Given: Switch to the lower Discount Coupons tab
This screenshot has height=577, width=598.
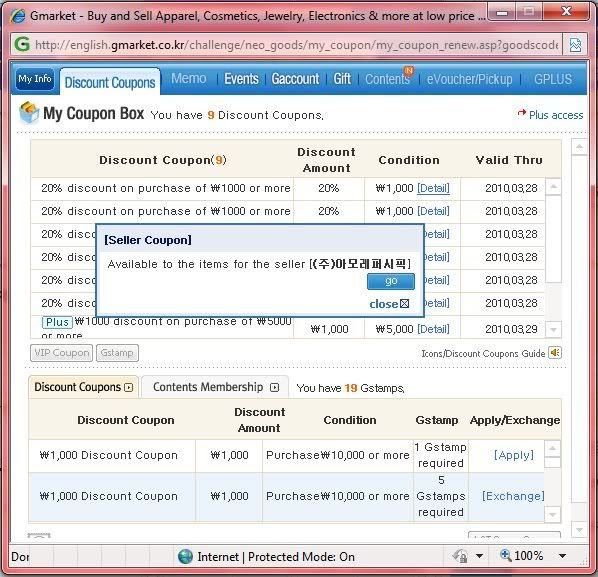Looking at the screenshot, I should [x=84, y=387].
